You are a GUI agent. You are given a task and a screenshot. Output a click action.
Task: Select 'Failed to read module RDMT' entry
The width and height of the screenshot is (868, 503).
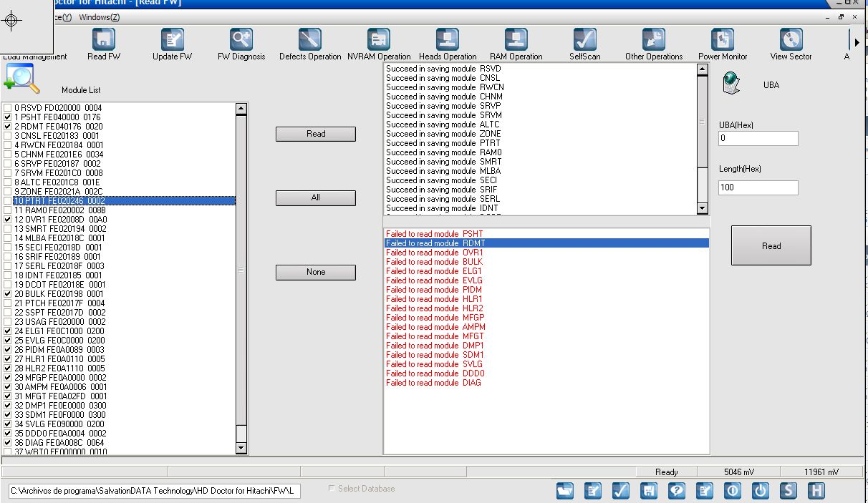(546, 243)
